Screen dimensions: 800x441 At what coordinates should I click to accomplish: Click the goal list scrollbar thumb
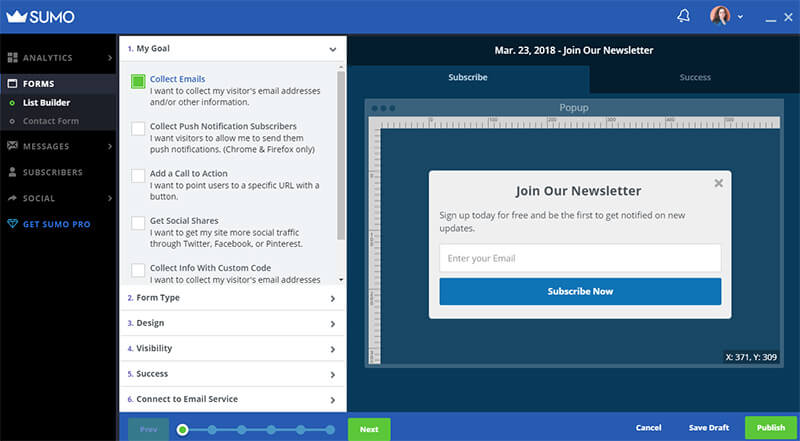[341, 155]
